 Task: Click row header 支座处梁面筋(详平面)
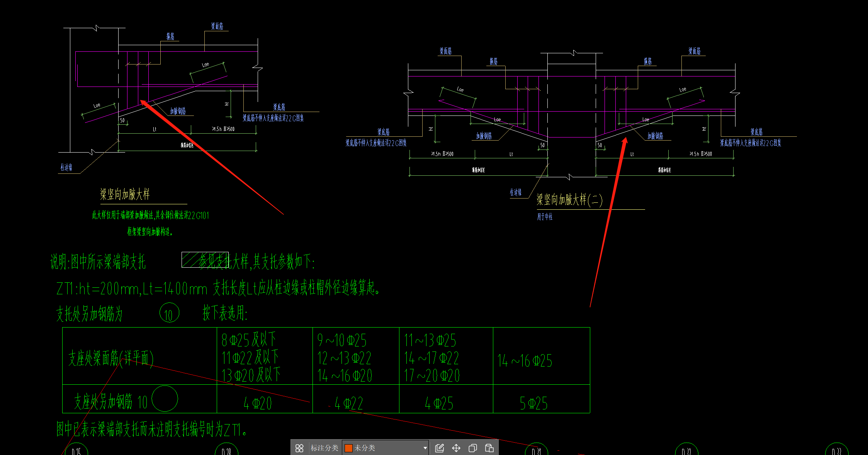pyautogui.click(x=111, y=358)
